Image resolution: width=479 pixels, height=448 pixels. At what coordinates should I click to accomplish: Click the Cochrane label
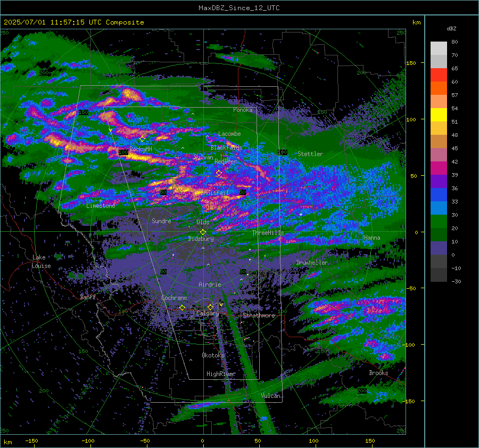tap(174, 298)
